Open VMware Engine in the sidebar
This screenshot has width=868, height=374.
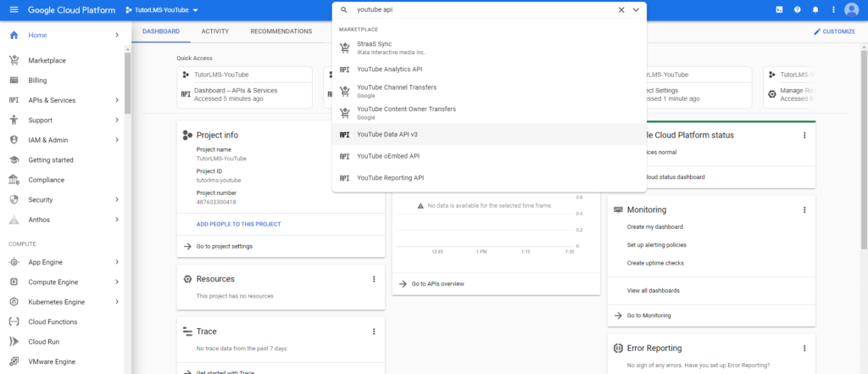[52, 362]
